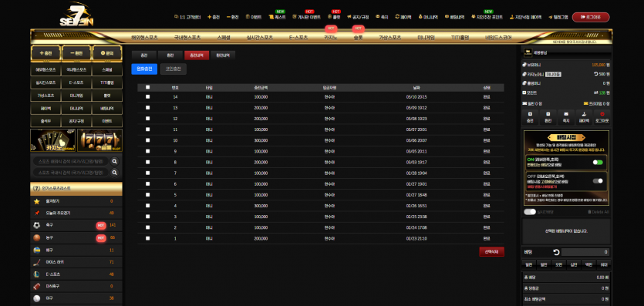Viewport: 644px width, 306px height.
Task: Click the betting amount input field
Action: pyautogui.click(x=585, y=252)
